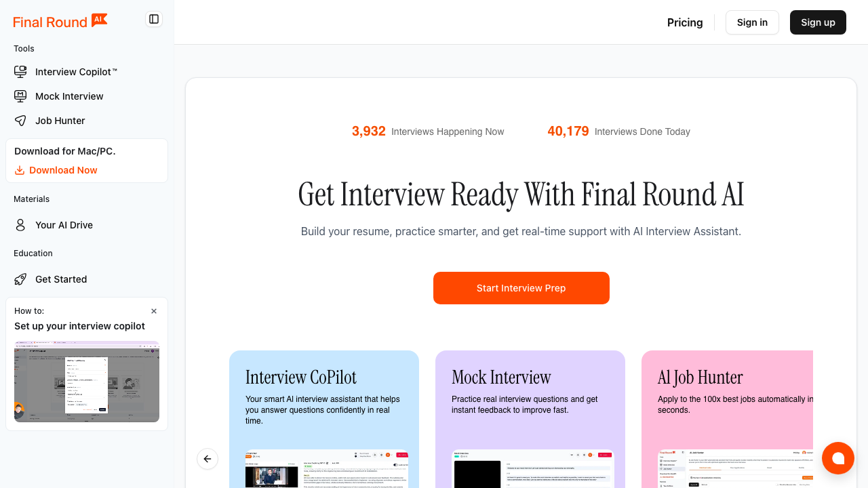
Task: Select the Interview Copilot tool icon
Action: tap(20, 71)
